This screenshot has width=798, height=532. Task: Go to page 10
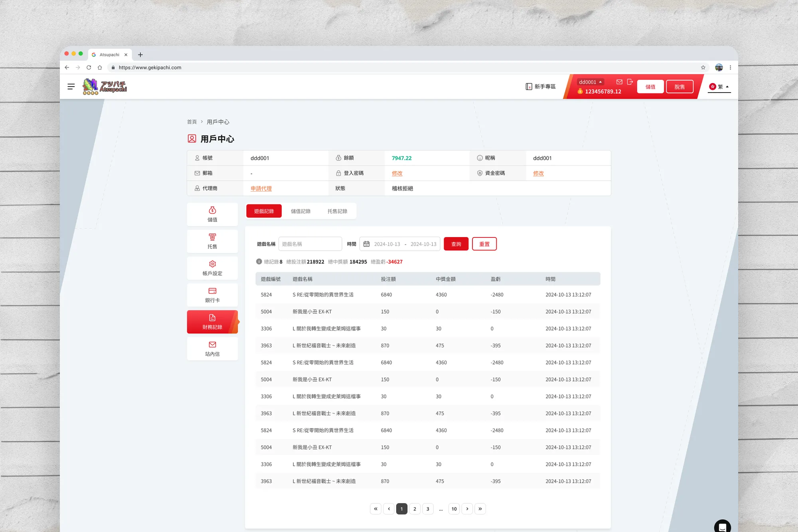point(454,509)
